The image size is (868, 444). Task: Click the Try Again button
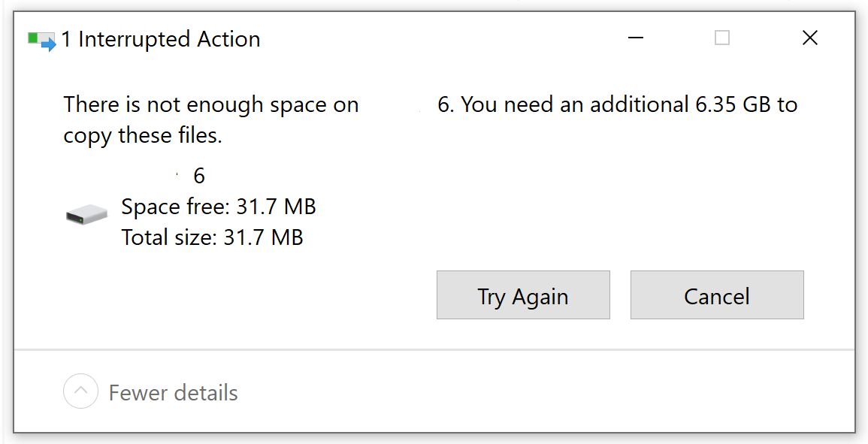tap(522, 295)
